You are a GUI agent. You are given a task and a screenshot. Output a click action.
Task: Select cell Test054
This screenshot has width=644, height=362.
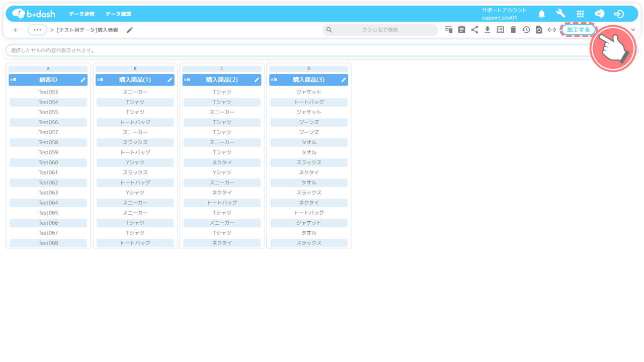[48, 102]
